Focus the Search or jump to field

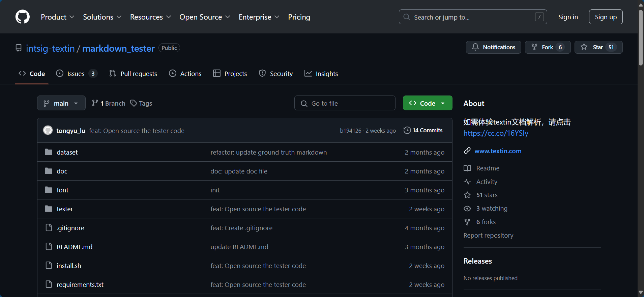(473, 17)
